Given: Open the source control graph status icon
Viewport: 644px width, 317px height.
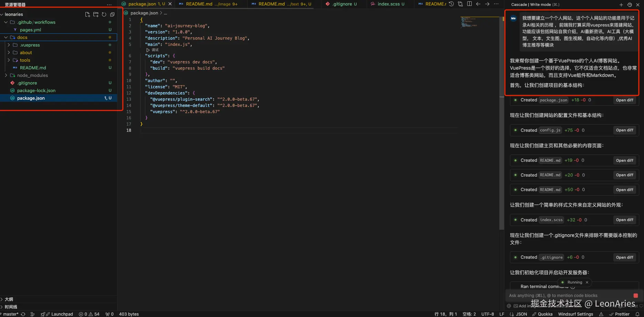Looking at the screenshot, I should point(32,314).
